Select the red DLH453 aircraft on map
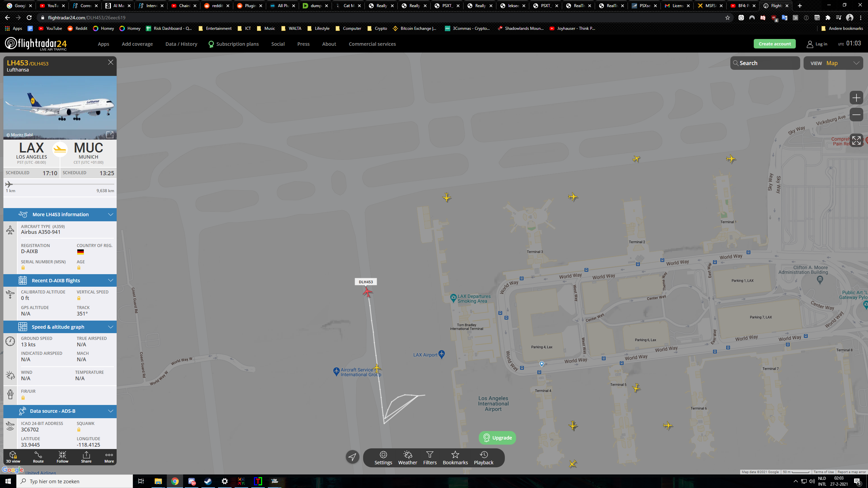868x488 pixels. coord(367,292)
